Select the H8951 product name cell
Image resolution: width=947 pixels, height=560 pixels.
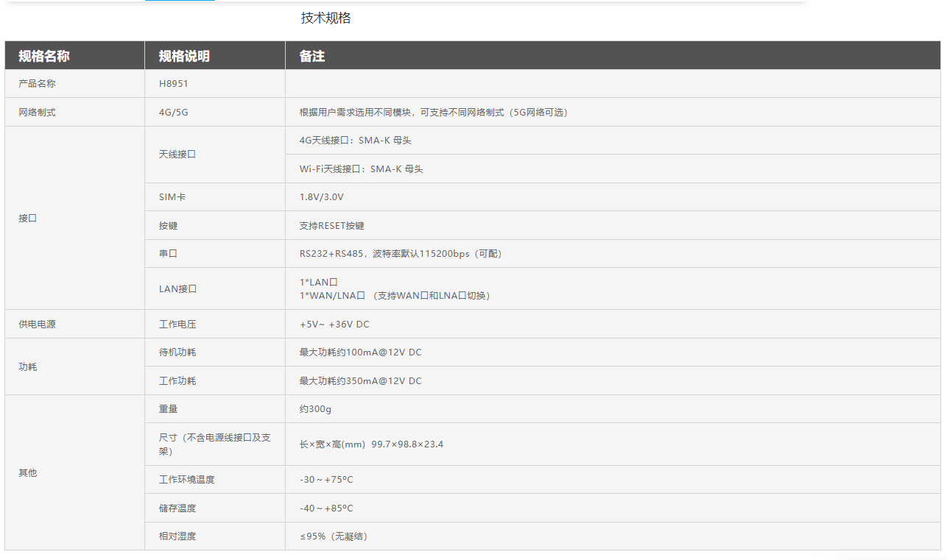(x=174, y=84)
